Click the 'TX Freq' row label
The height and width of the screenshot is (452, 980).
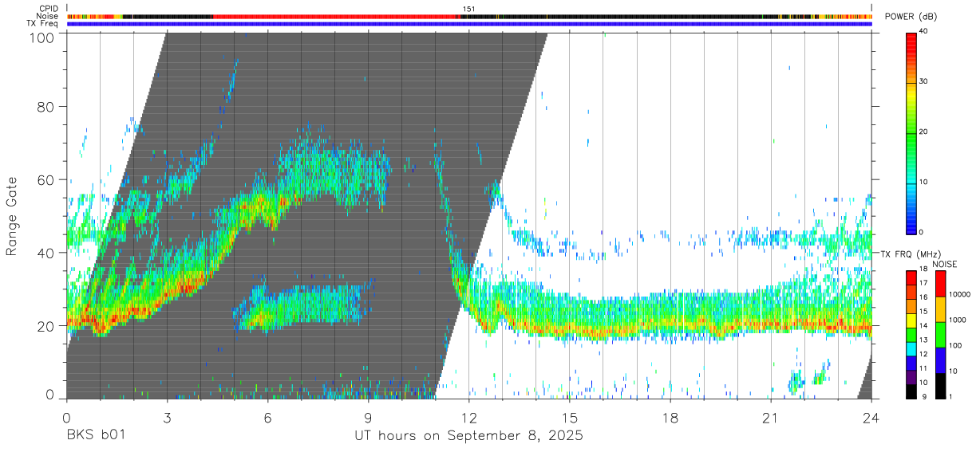pos(41,24)
